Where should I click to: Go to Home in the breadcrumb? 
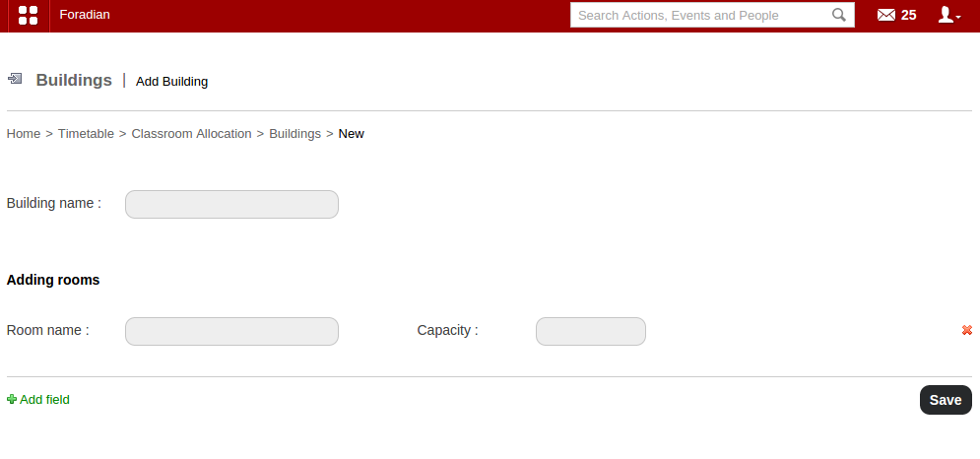24,134
